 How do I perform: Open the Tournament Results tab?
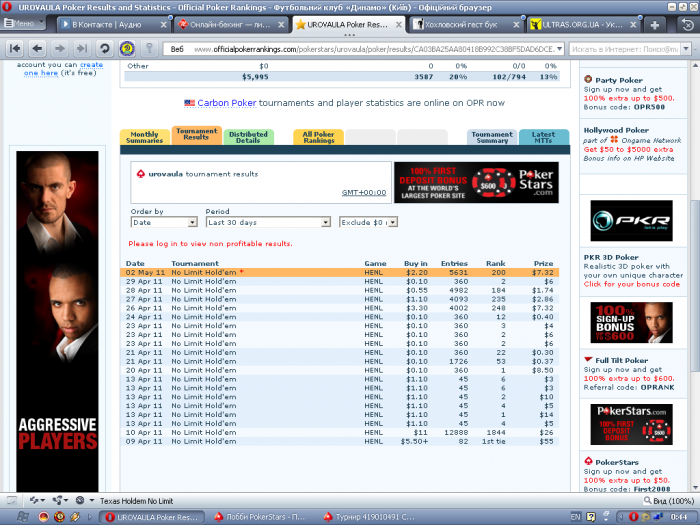coord(196,134)
